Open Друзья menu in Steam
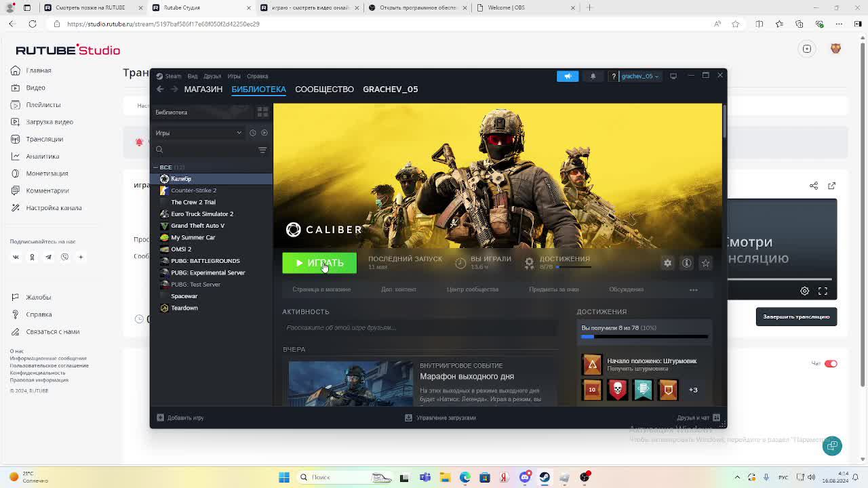Viewport: 868px width, 488px height. click(x=212, y=76)
